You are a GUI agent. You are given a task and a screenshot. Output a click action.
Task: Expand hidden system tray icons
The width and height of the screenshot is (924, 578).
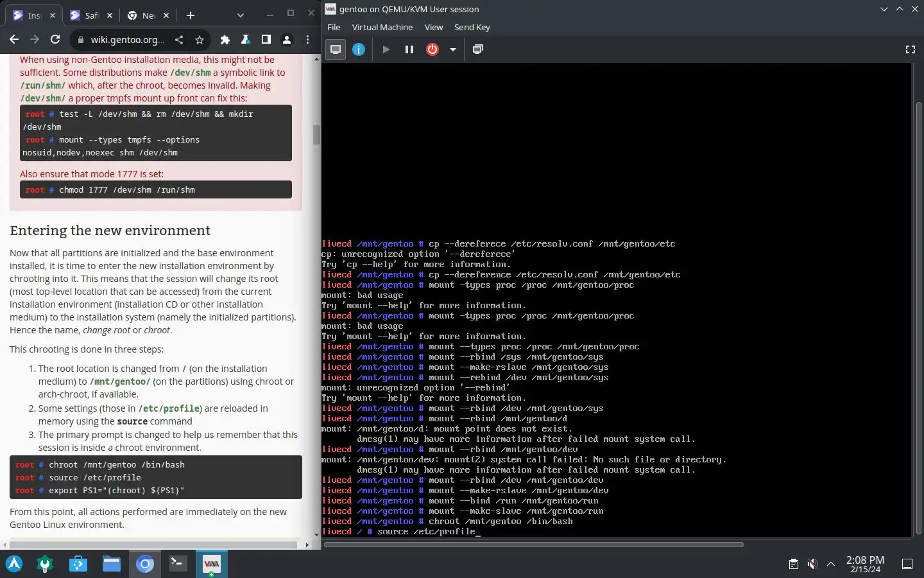coord(831,564)
